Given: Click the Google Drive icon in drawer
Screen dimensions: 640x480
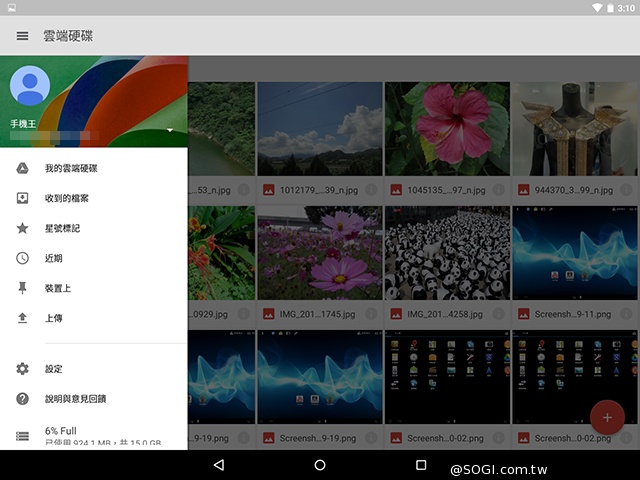Looking at the screenshot, I should 22,168.
